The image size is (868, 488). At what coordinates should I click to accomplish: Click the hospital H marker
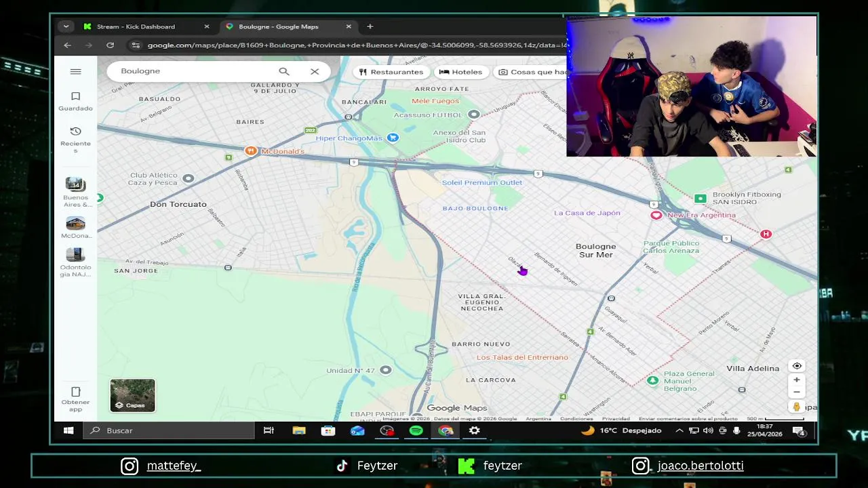pos(766,234)
